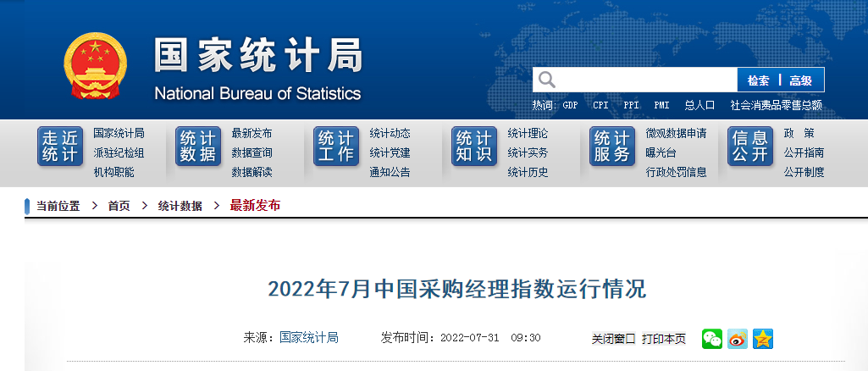Image resolution: width=868 pixels, height=371 pixels.
Task: Go to 首页 in breadcrumb
Action: point(119,207)
